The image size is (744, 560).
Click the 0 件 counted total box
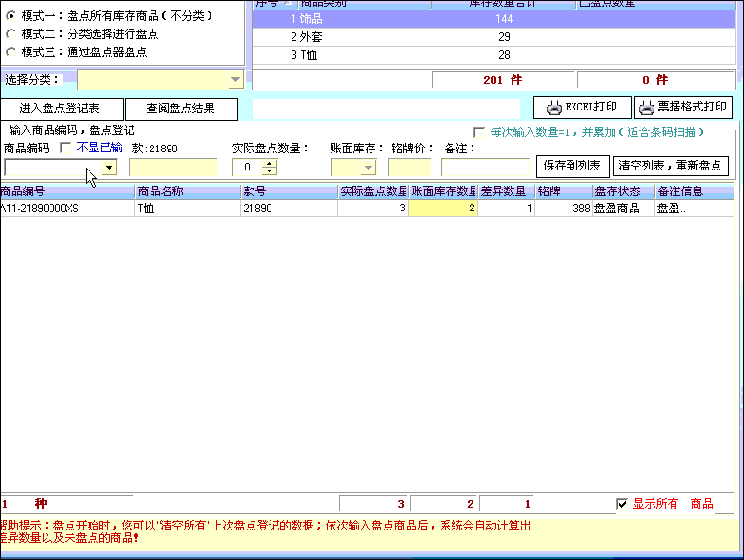655,80
